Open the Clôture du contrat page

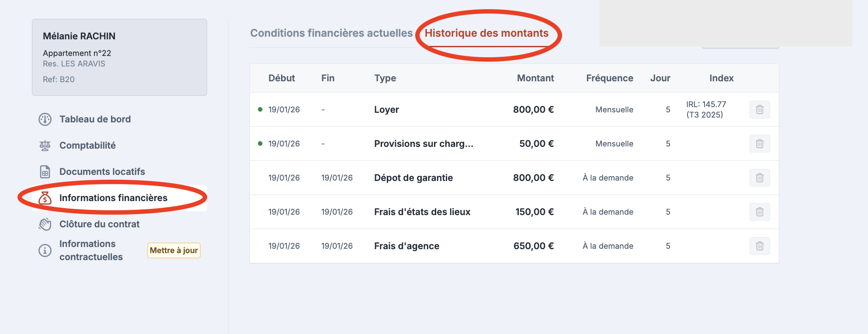[99, 224]
